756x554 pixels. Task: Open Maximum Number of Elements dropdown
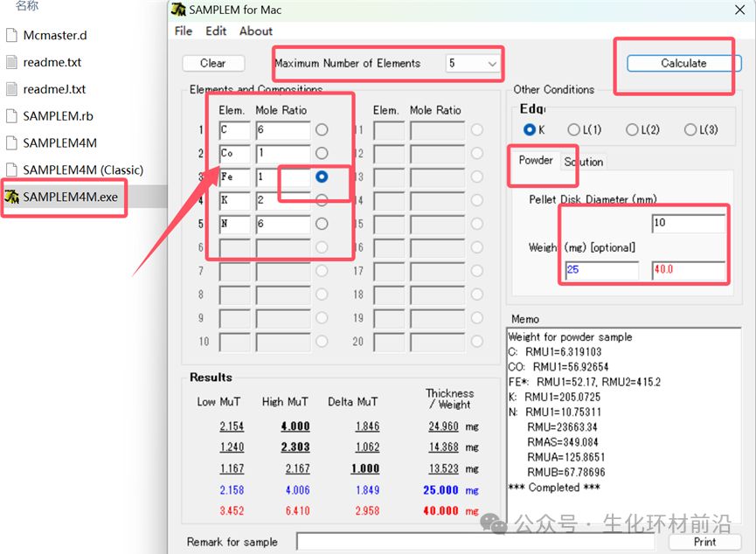coord(473,63)
